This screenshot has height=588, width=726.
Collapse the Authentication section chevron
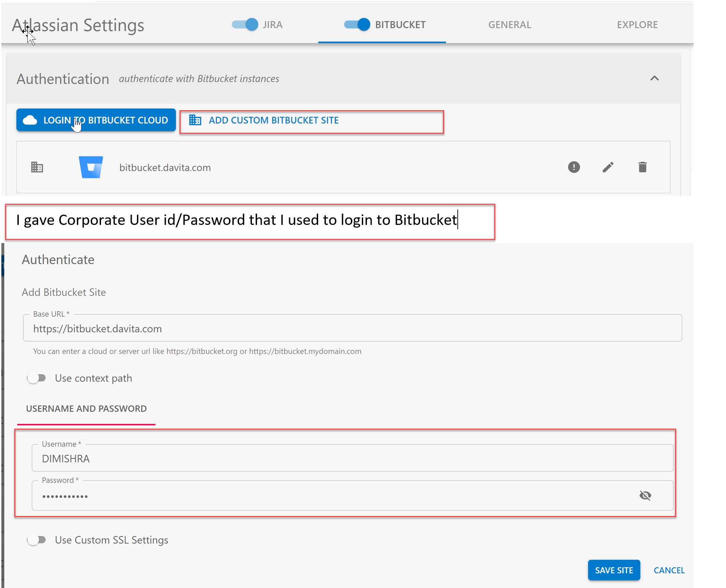[x=654, y=78]
